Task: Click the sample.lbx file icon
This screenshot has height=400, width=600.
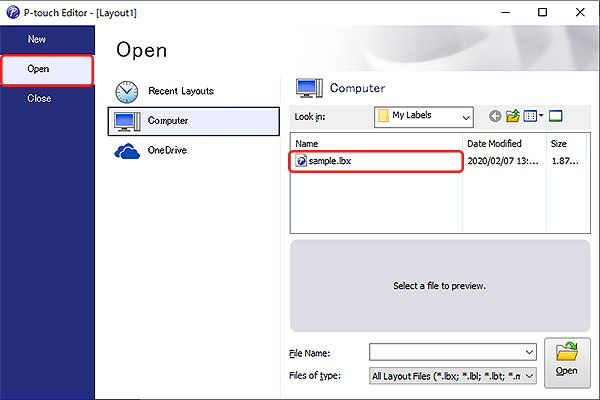Action: point(301,161)
